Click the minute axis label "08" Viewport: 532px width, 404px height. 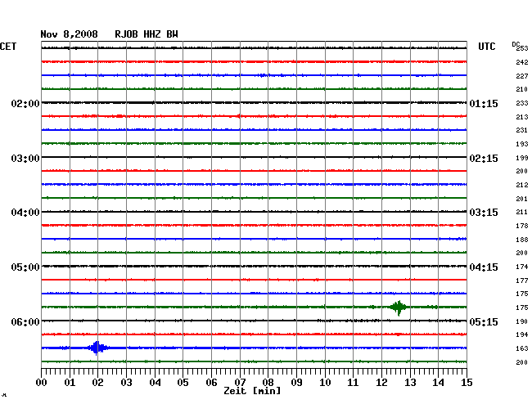coord(268,383)
